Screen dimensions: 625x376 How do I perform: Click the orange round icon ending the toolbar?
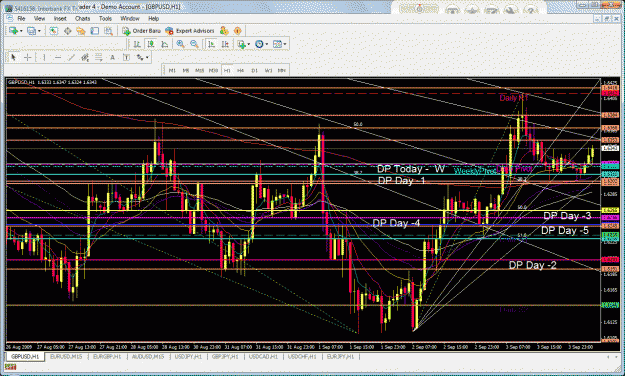238,31
